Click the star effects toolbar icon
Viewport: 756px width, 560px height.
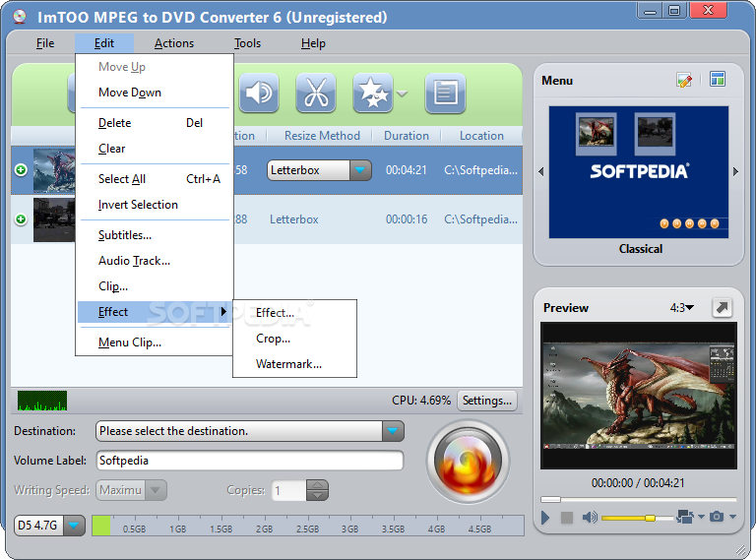coord(373,93)
